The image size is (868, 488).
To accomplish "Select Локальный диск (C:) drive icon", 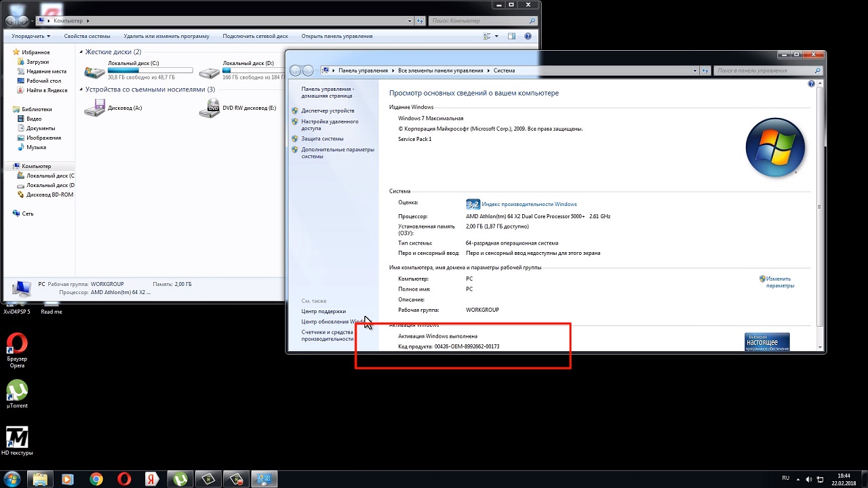I will pyautogui.click(x=95, y=70).
